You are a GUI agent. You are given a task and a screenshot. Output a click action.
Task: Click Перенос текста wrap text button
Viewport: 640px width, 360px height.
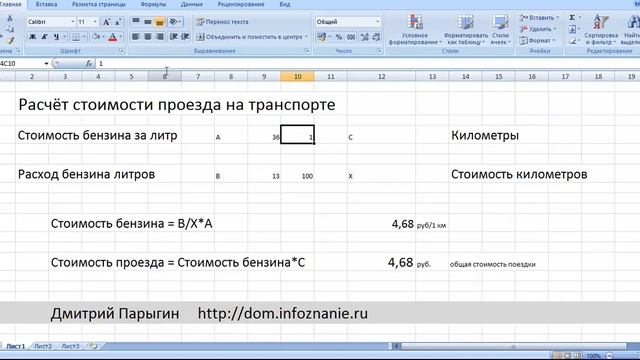coord(222,22)
